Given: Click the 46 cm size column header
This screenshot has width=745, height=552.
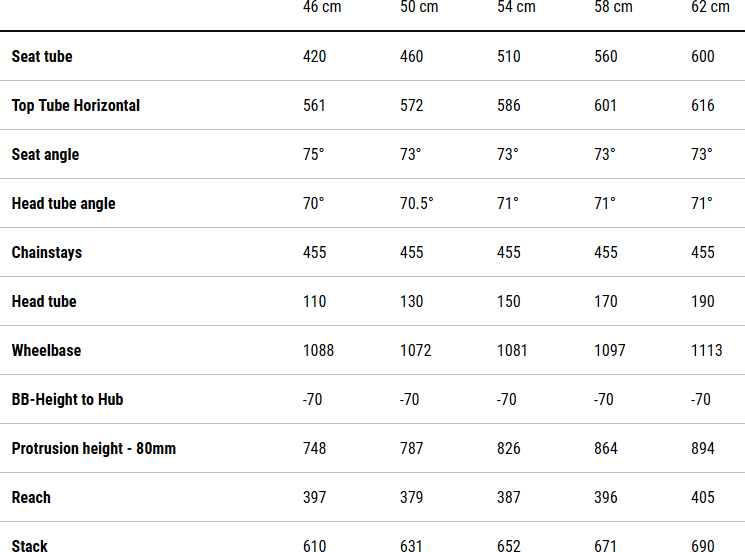Looking at the screenshot, I should (322, 7).
